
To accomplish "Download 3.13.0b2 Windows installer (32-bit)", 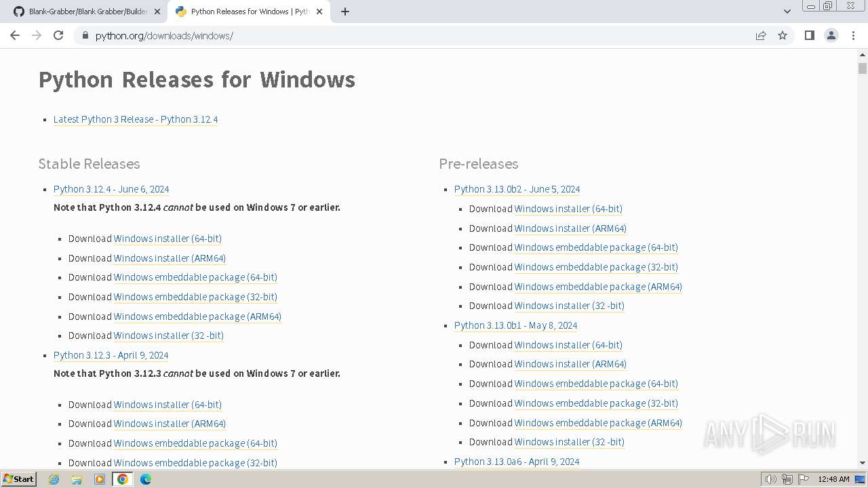I will [570, 306].
